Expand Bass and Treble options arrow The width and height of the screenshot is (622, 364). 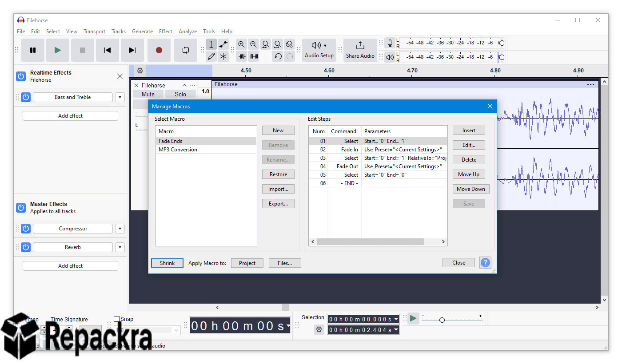120,97
